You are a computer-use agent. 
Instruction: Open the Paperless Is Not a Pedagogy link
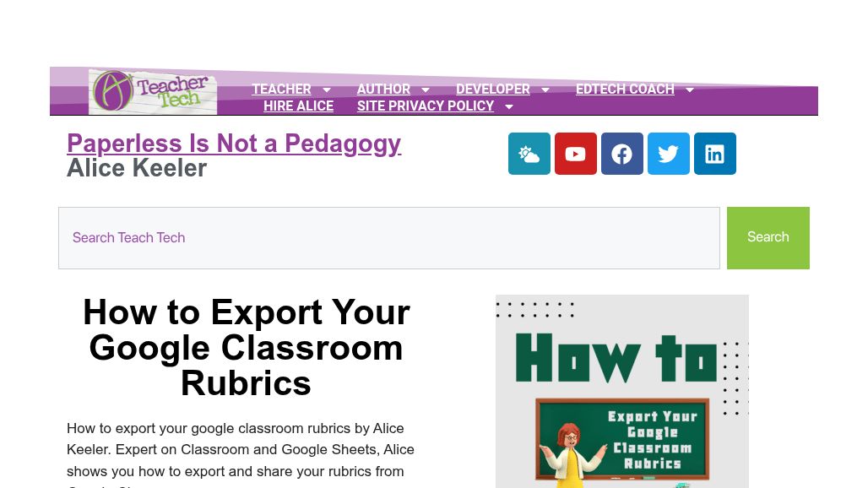click(x=234, y=144)
